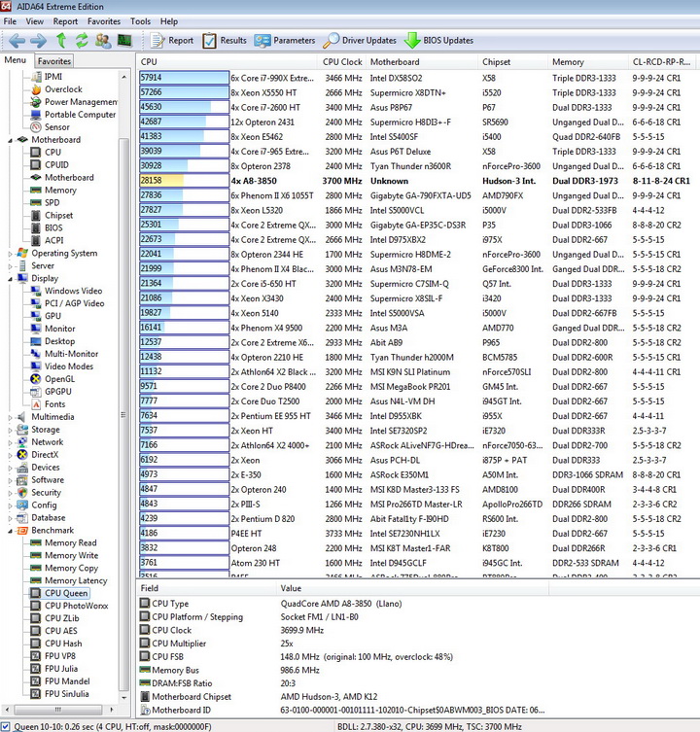Open the Help menu
The height and width of the screenshot is (732, 700).
169,21
